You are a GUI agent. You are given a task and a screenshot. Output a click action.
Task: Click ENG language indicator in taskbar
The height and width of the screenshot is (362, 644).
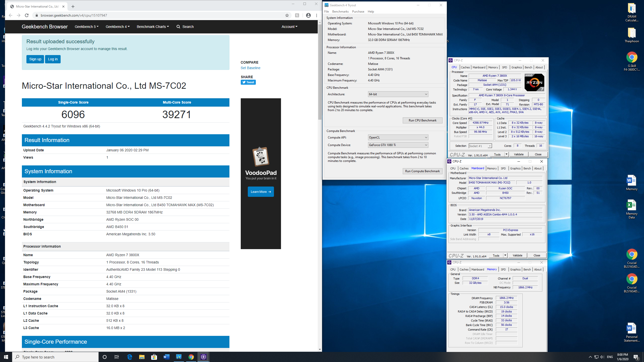[610, 357]
